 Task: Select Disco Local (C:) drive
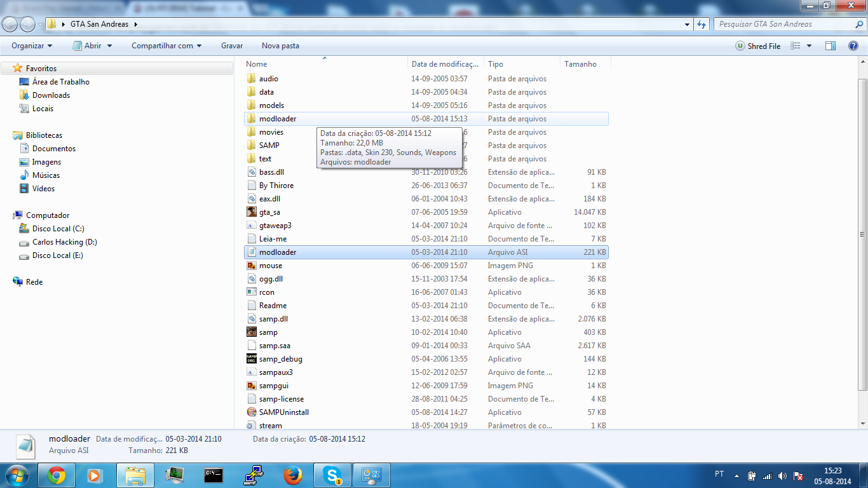58,229
